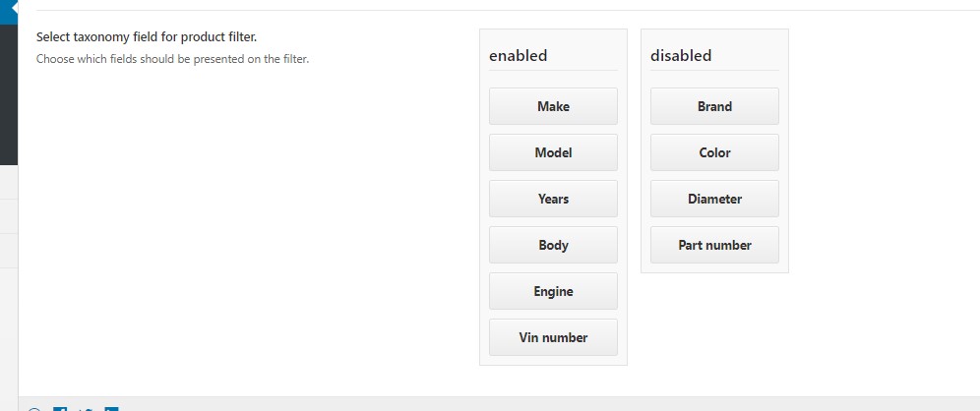Click the "Choose which fields" description text
Image resolution: width=980 pixels, height=411 pixels.
(x=172, y=59)
